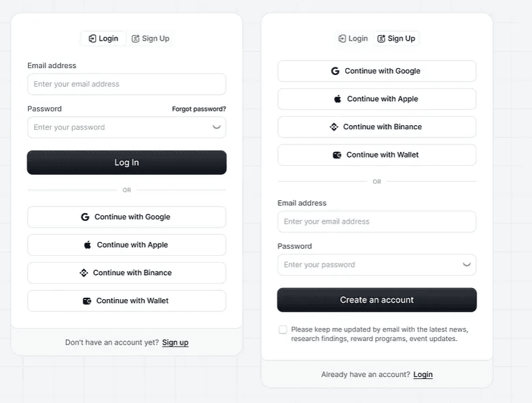The image size is (532, 403).
Task: Click the Google logo in the login card
Action: pos(85,217)
